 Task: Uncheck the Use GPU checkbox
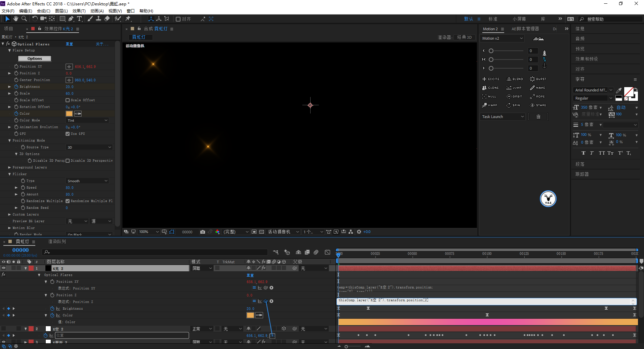(x=68, y=134)
